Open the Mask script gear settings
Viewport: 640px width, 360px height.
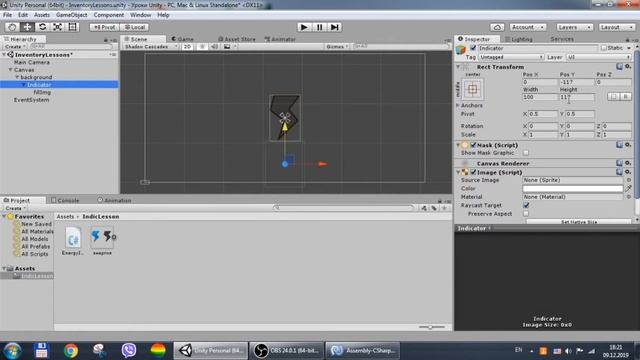pyautogui.click(x=628, y=145)
